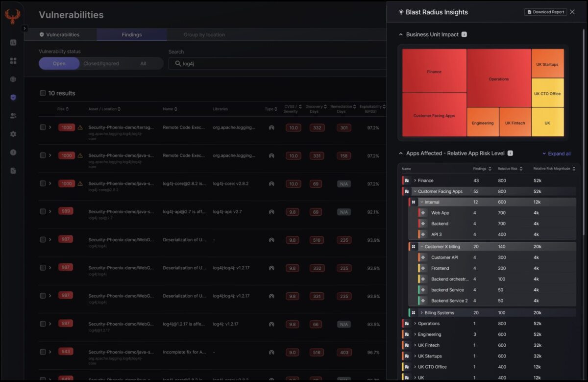Image resolution: width=588 pixels, height=382 pixels.
Task: Expand the Billing Systems group
Action: [421, 312]
